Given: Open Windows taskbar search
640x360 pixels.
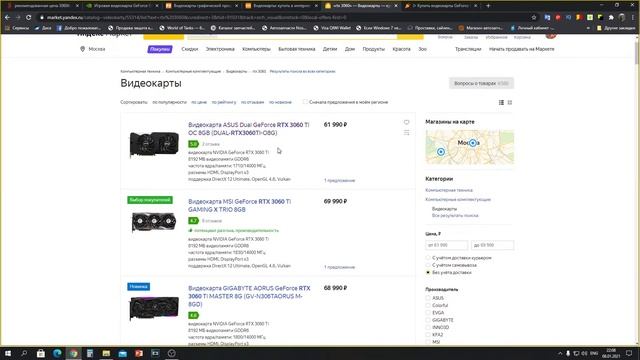Looking at the screenshot, I should pyautogui.click(x=24, y=353).
